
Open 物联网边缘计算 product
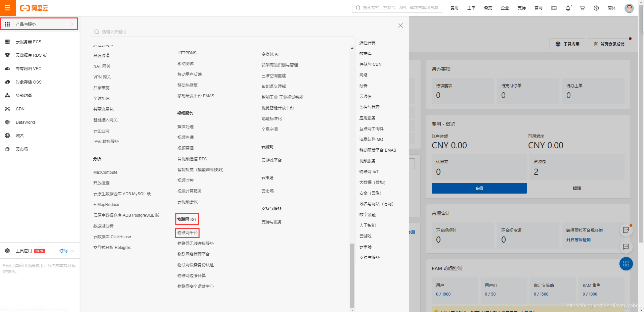191,275
